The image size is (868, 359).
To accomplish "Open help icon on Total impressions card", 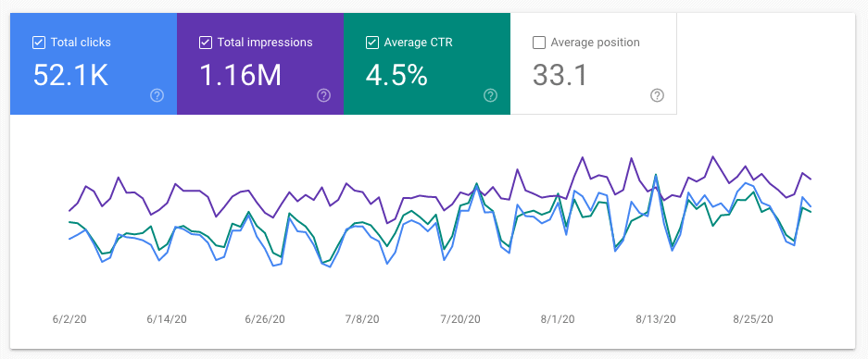I will pyautogui.click(x=324, y=95).
